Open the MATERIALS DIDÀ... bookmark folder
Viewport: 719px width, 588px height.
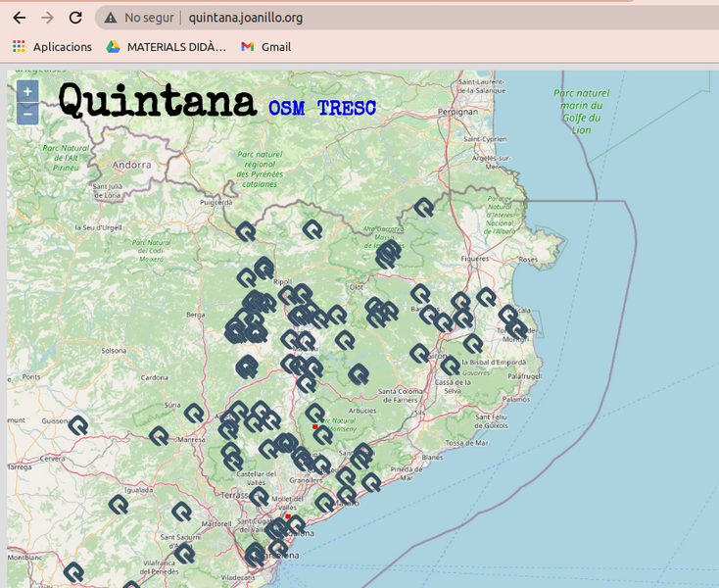click(167, 46)
